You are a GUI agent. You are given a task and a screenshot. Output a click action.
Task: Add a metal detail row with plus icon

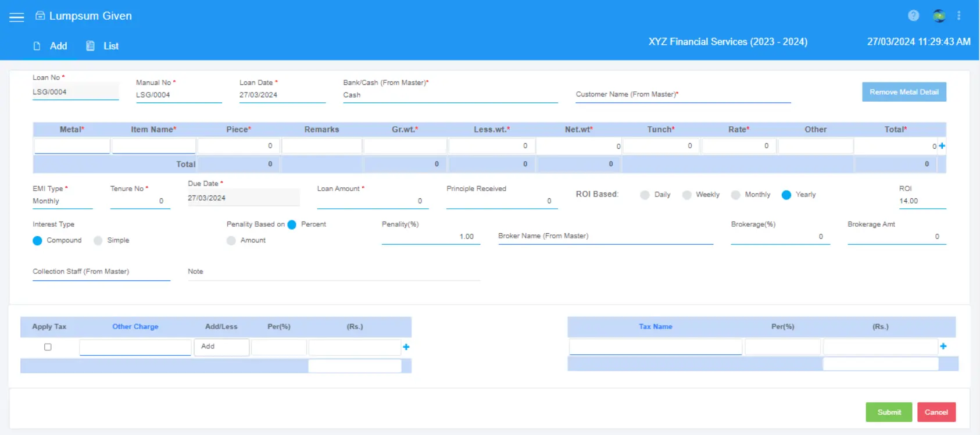click(x=942, y=146)
